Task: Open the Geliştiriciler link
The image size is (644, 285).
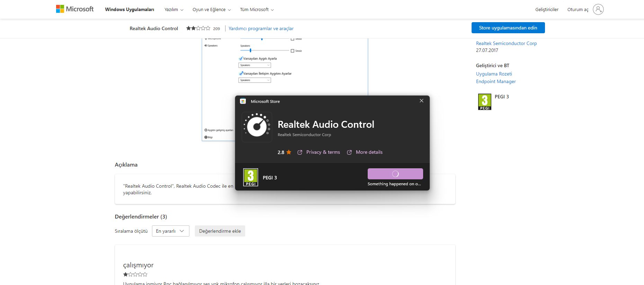Action: (x=547, y=10)
